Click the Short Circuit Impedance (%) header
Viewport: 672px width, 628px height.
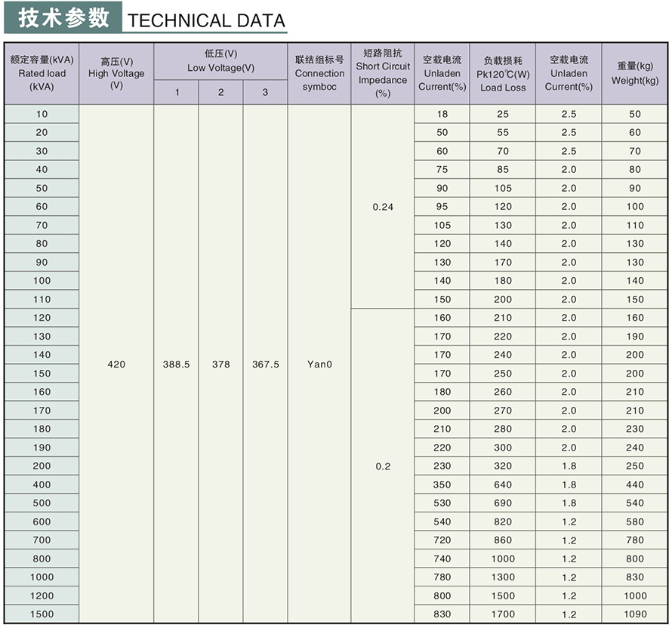(x=383, y=73)
